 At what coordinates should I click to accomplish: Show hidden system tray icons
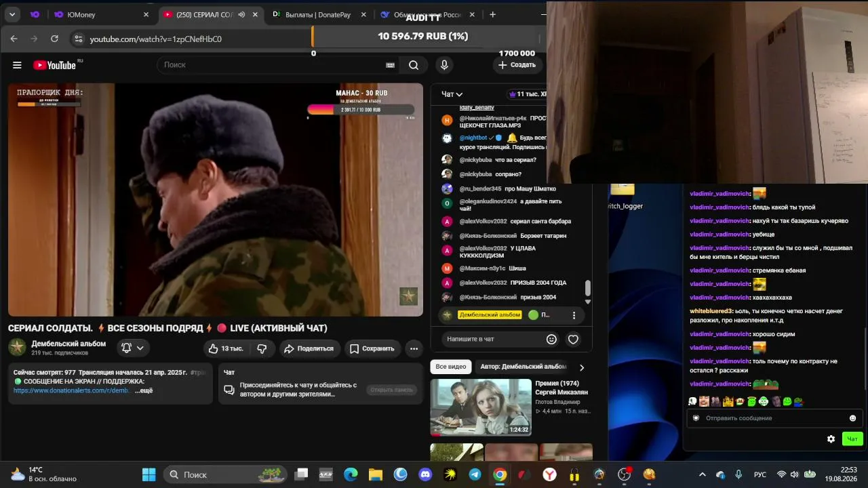[x=702, y=474]
